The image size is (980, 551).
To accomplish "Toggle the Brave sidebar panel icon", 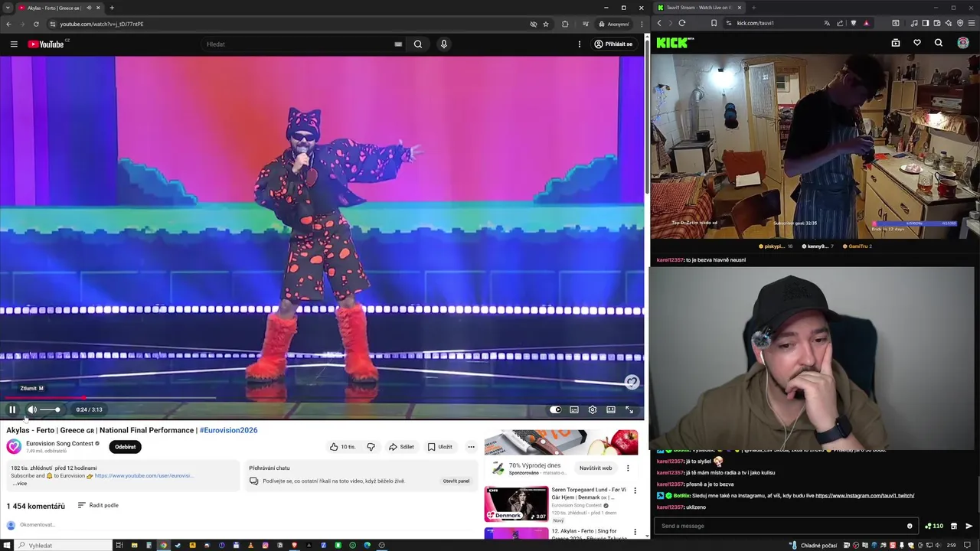I will [926, 23].
